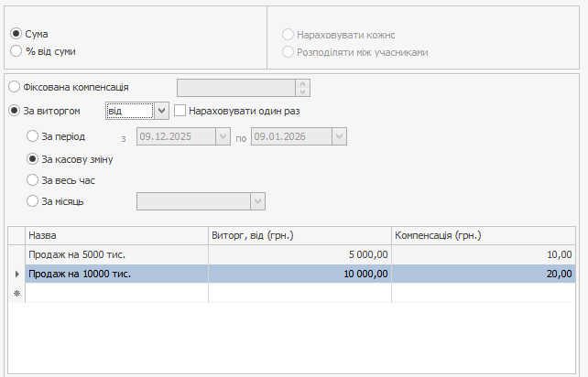Screen dimensions: 588x377
Task: Open end date 09.01.2026 picker
Action: point(339,136)
